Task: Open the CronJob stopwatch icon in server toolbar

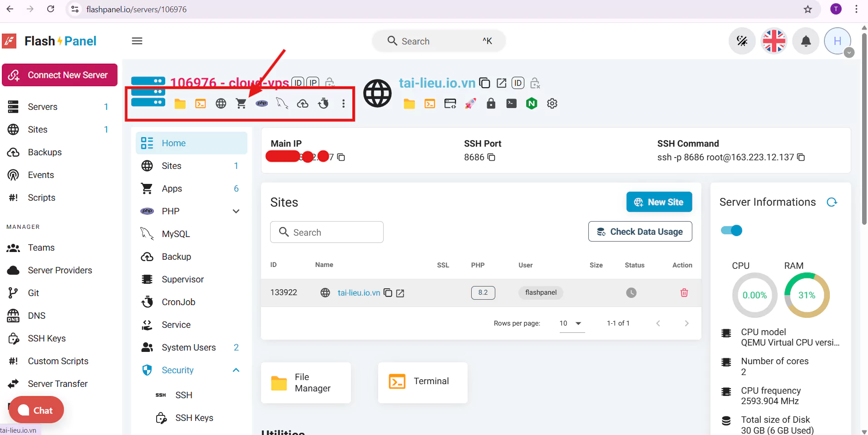Action: [x=323, y=104]
